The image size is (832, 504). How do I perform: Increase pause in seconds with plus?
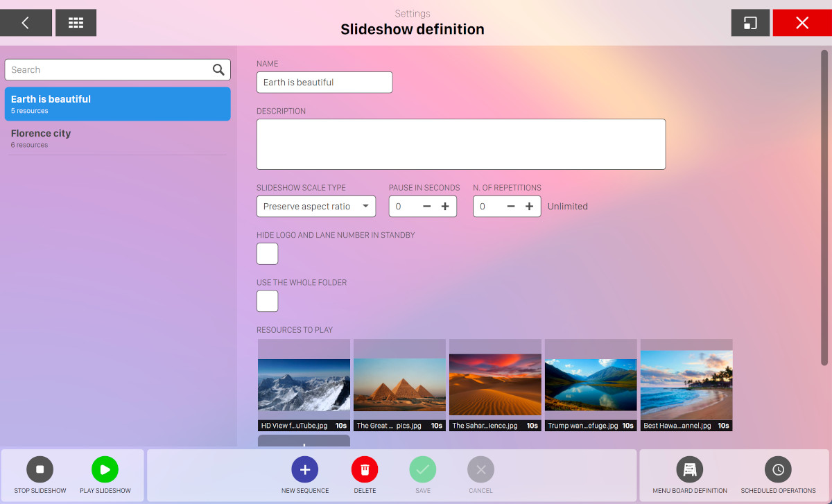click(445, 207)
